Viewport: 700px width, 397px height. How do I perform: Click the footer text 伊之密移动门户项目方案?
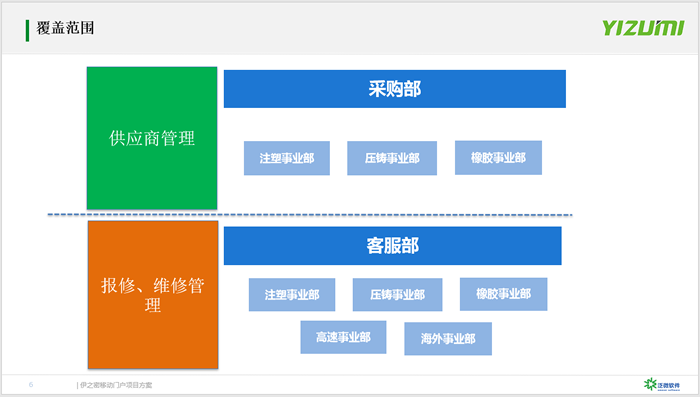coord(116,385)
